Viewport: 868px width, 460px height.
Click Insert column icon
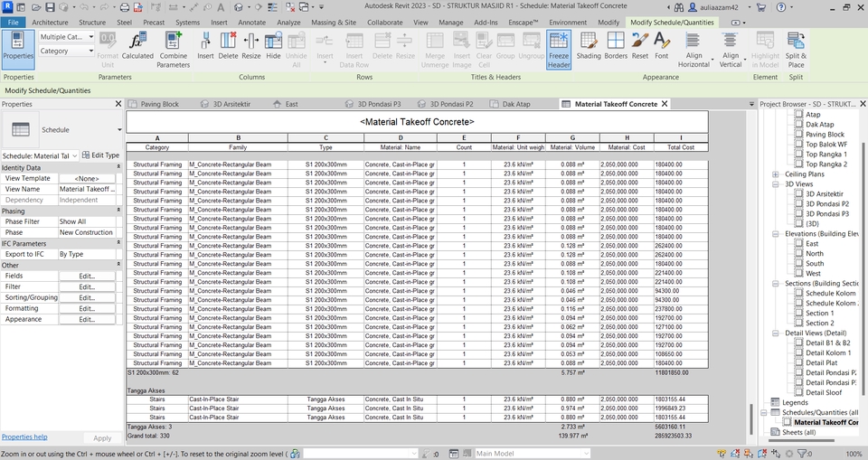click(205, 45)
